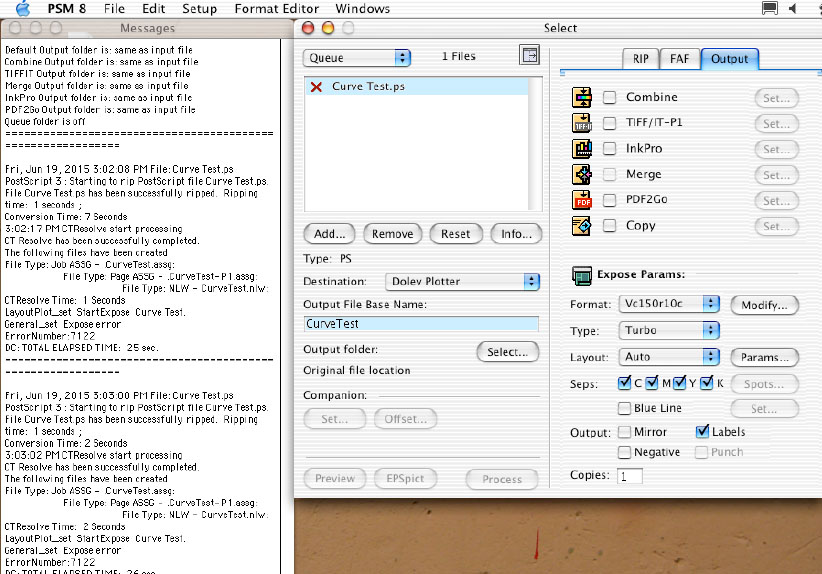Enable the PDF2Go checkbox
This screenshot has height=574, width=822.
point(609,200)
